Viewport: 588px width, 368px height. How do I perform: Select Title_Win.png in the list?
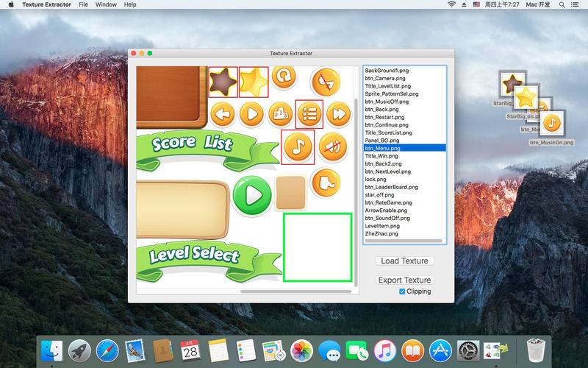[405, 156]
